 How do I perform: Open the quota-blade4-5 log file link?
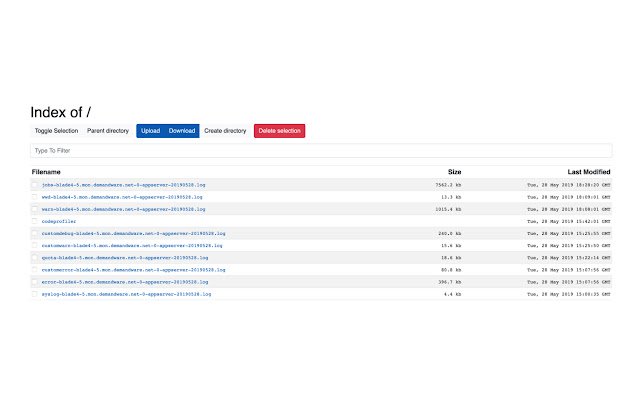point(125,258)
